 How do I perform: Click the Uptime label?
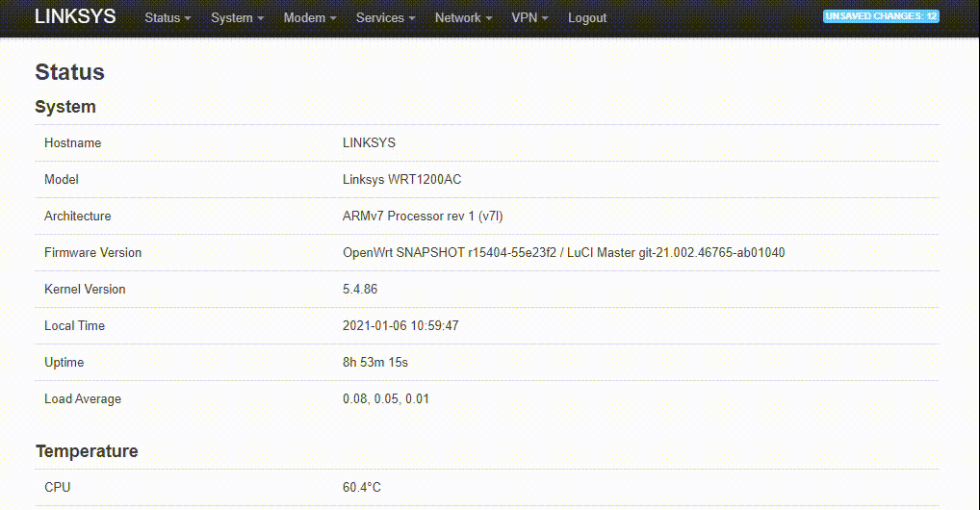coord(64,363)
